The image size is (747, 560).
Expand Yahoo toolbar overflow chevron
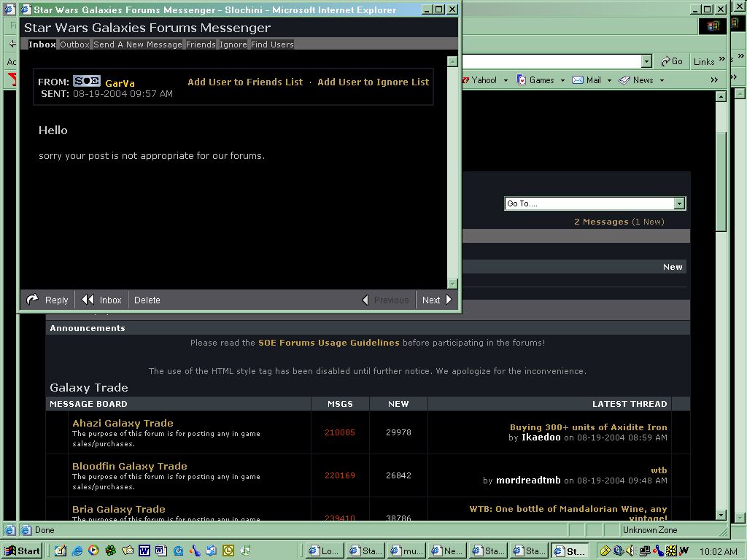(714, 80)
